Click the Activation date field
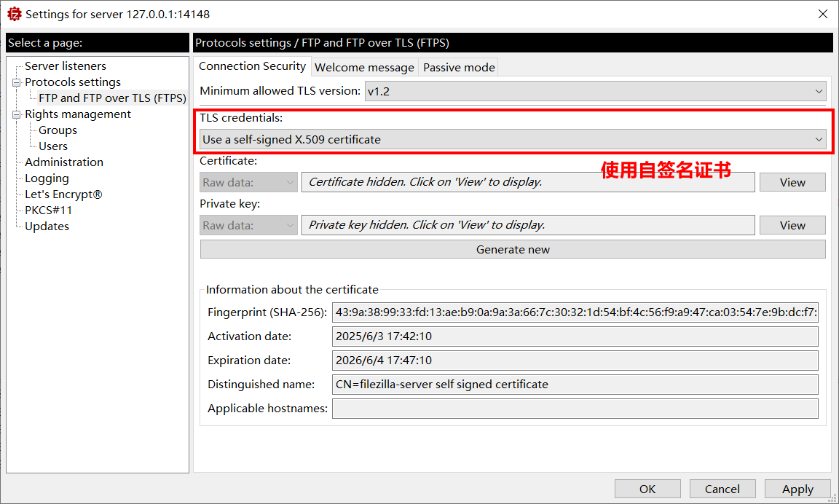This screenshot has height=504, width=839. (x=575, y=336)
